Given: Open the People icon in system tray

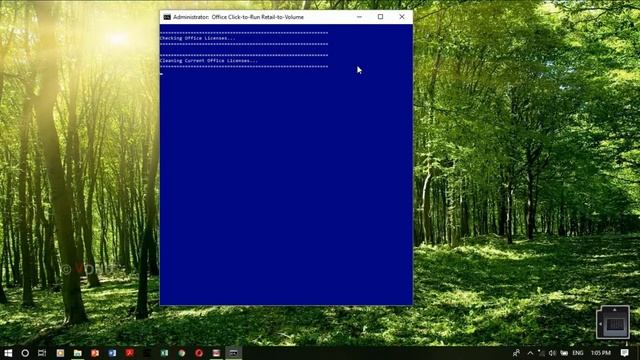Looking at the screenshot, I should coord(516,353).
